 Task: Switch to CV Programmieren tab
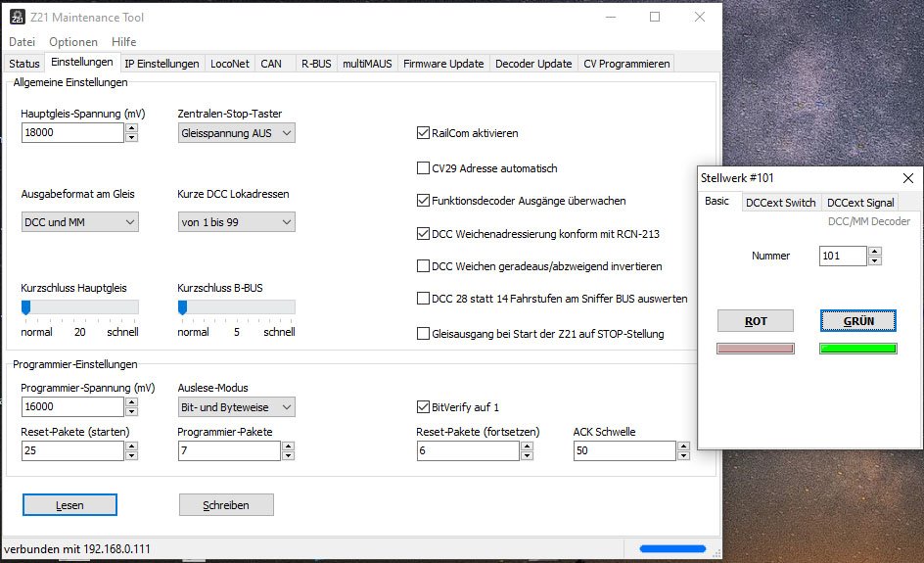click(x=626, y=64)
